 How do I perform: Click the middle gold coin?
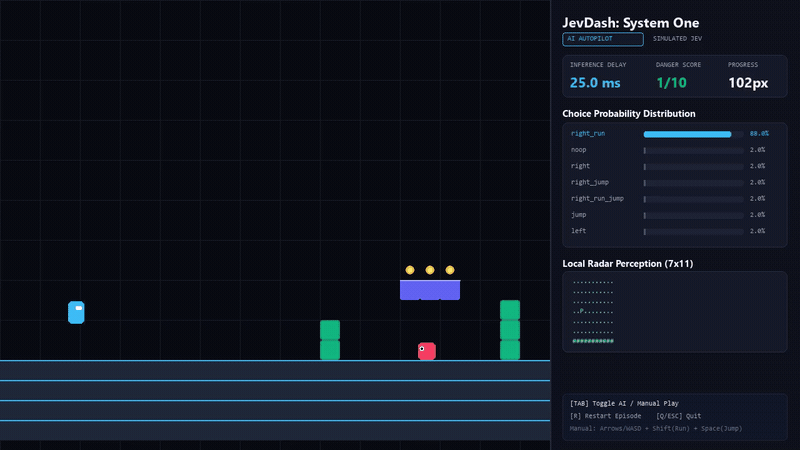click(x=430, y=270)
